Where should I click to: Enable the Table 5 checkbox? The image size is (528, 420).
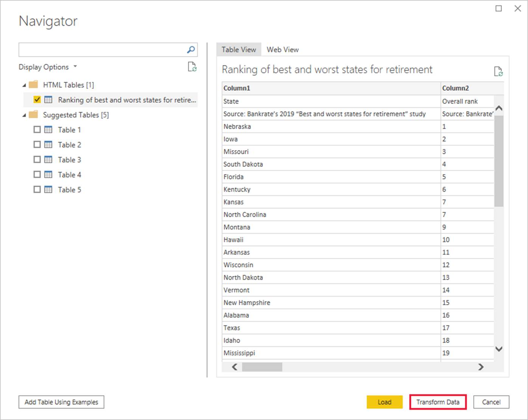click(37, 189)
